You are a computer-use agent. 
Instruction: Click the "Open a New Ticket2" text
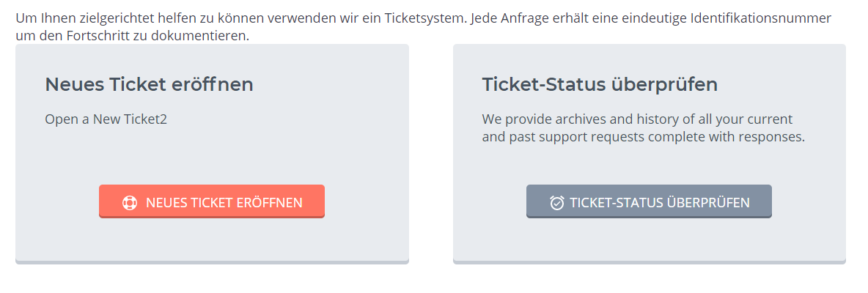coord(106,119)
